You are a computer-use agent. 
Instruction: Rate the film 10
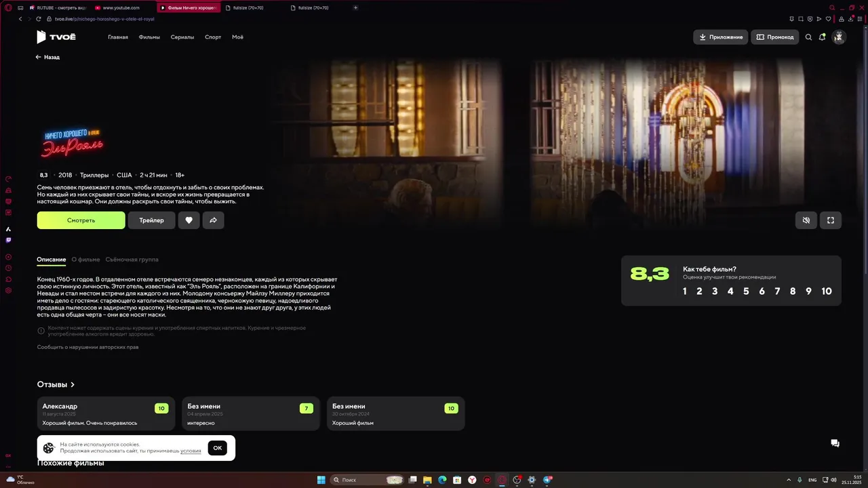click(x=827, y=291)
